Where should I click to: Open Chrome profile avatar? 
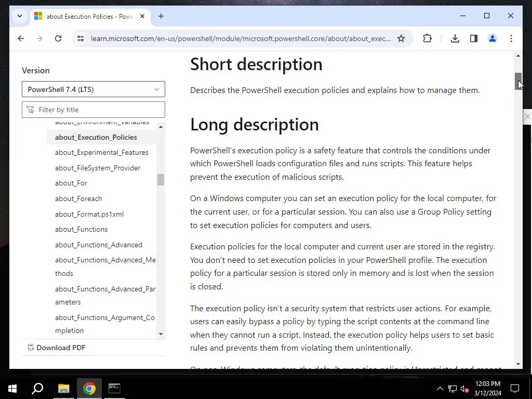[493, 38]
